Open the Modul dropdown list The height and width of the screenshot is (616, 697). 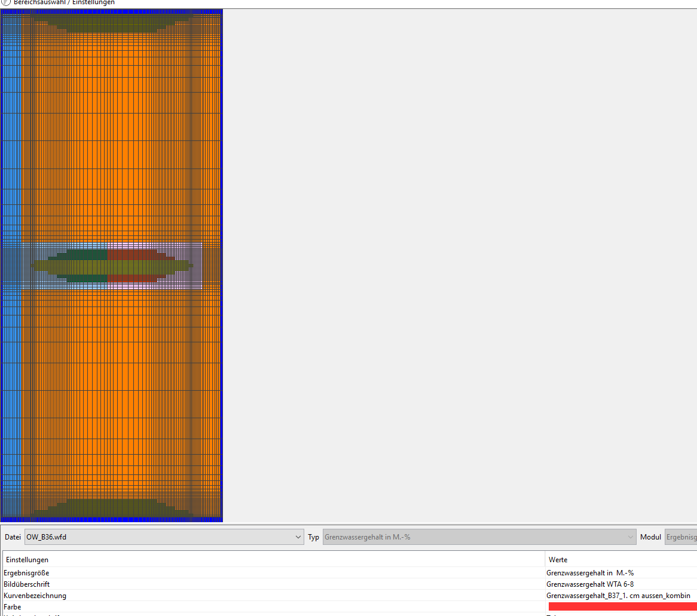(x=680, y=537)
